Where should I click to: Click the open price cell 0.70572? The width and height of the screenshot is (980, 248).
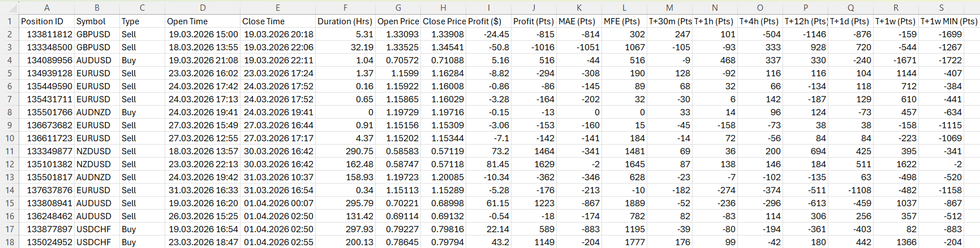click(x=398, y=60)
